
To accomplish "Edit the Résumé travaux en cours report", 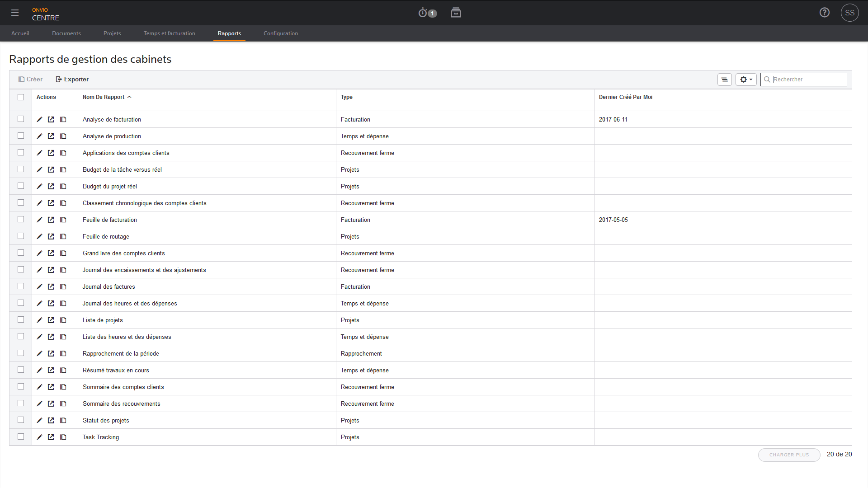I will pos(39,370).
